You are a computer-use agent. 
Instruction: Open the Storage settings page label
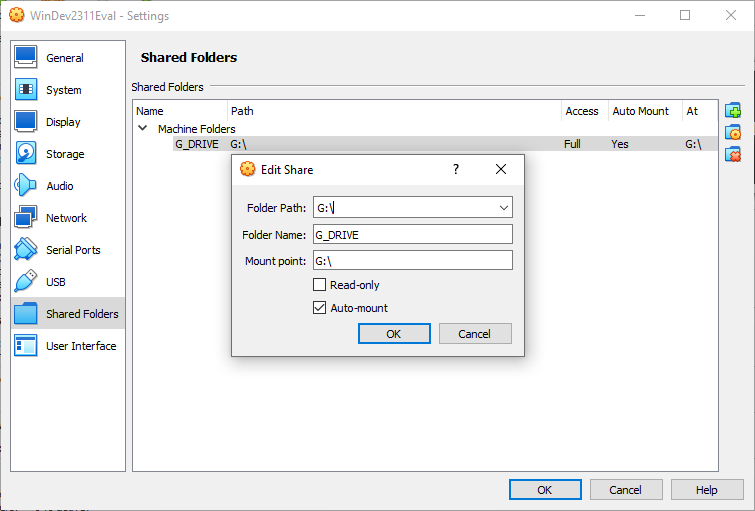65,154
